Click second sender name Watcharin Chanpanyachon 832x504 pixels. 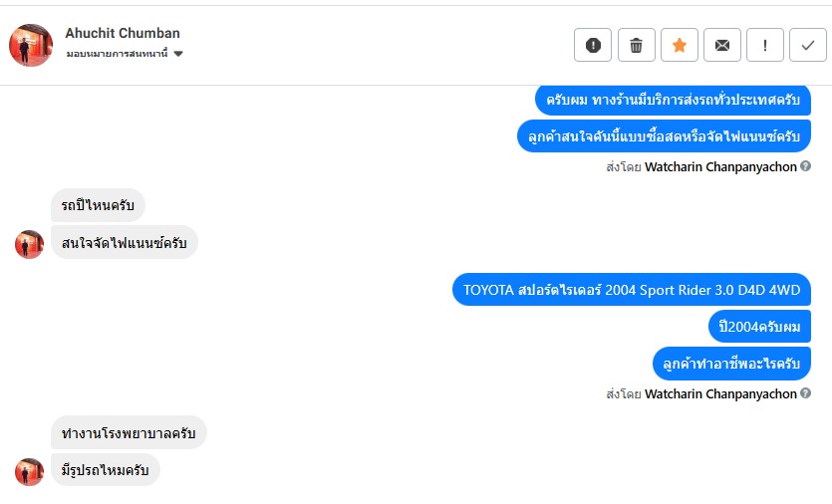click(x=720, y=394)
